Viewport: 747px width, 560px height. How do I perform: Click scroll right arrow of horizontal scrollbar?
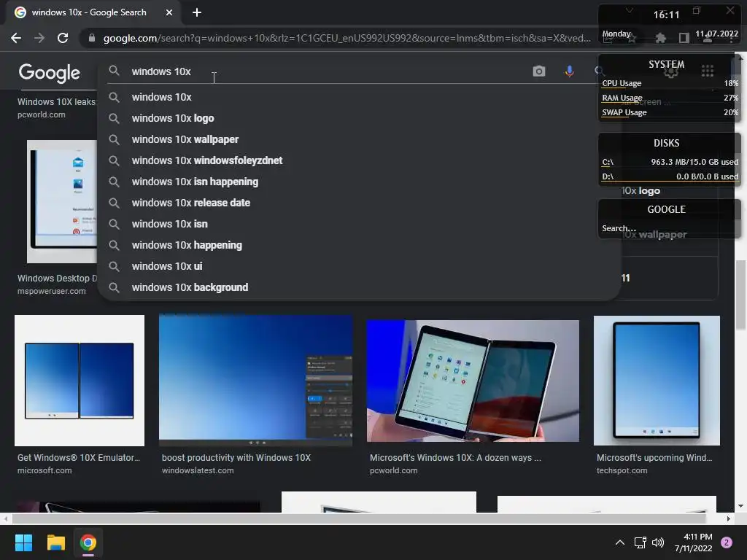click(x=728, y=518)
